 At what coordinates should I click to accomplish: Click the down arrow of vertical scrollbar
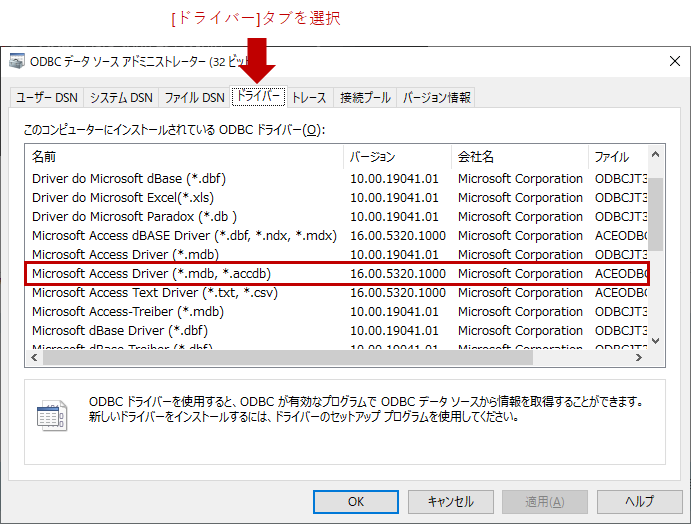(x=655, y=341)
